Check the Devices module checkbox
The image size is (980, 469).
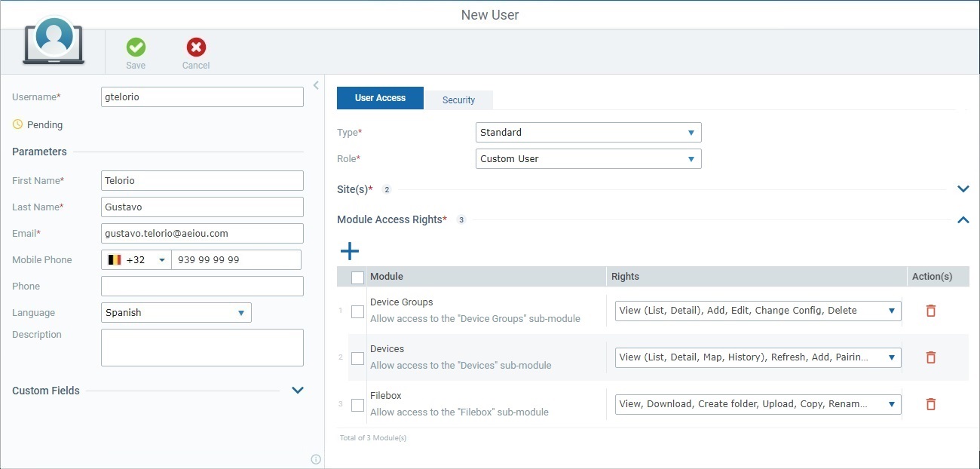point(357,357)
